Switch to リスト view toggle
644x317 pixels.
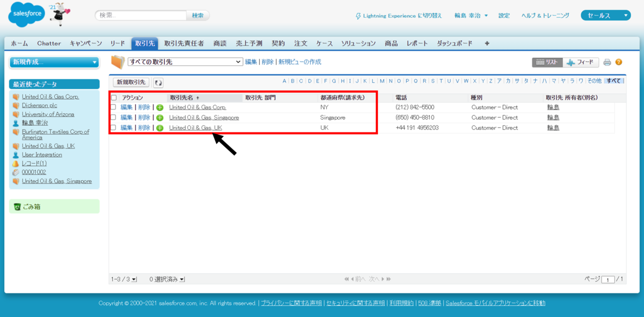click(x=547, y=62)
